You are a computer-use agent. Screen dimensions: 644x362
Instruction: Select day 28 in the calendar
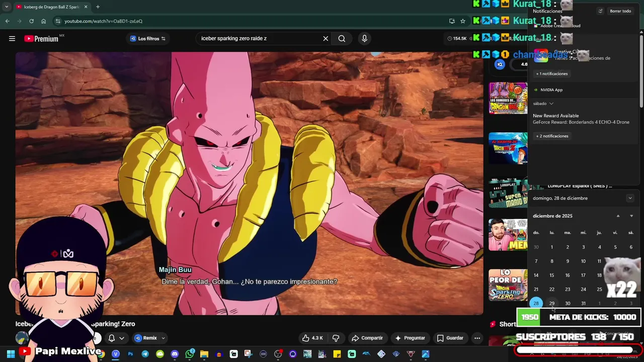[536, 303]
